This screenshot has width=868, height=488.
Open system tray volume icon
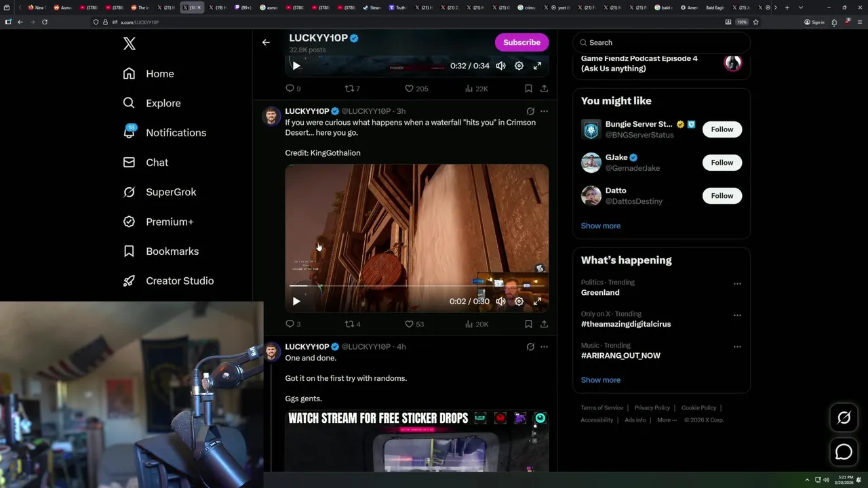826,480
